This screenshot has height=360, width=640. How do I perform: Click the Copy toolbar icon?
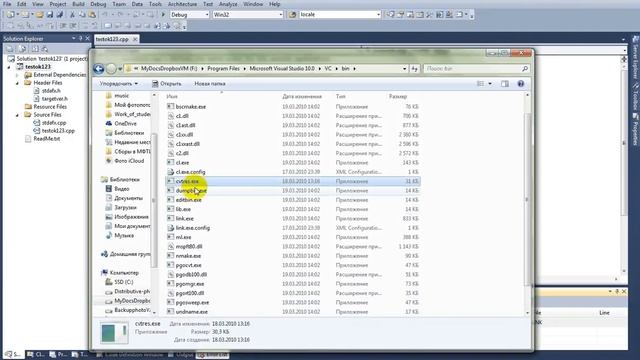[x=82, y=15]
